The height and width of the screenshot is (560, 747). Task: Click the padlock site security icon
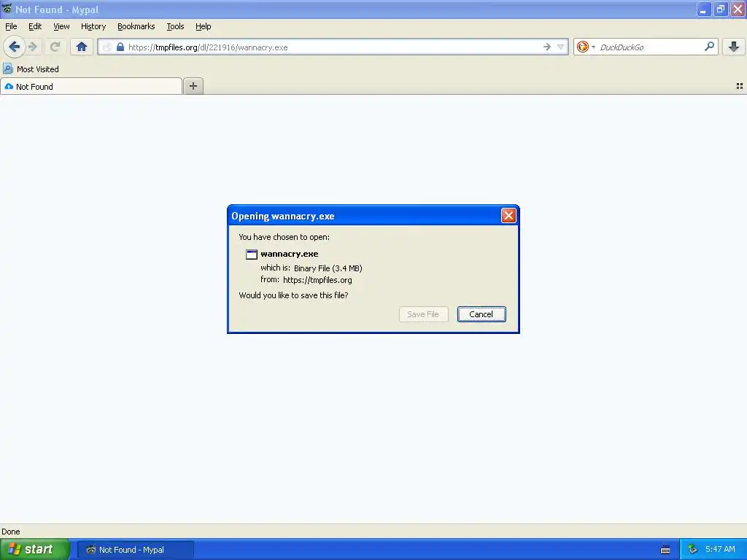click(120, 47)
